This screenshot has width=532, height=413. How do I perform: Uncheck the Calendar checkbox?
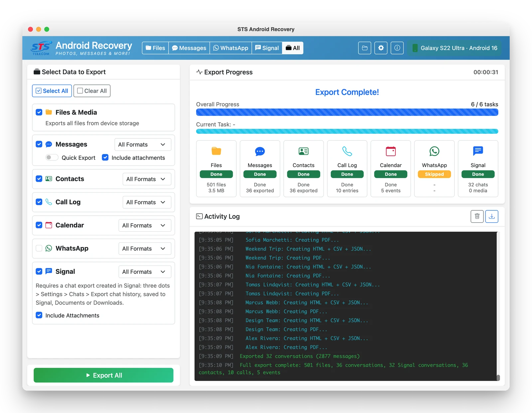point(39,225)
